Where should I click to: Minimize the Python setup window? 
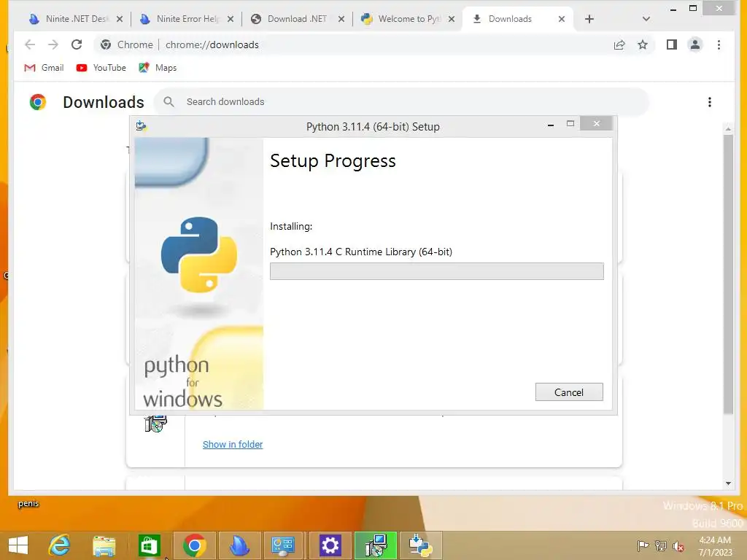tap(551, 124)
